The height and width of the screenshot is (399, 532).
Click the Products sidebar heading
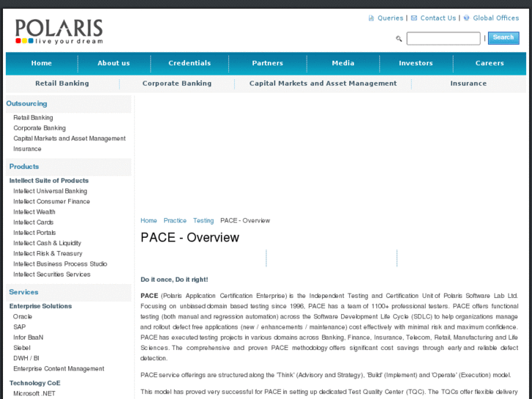24,167
